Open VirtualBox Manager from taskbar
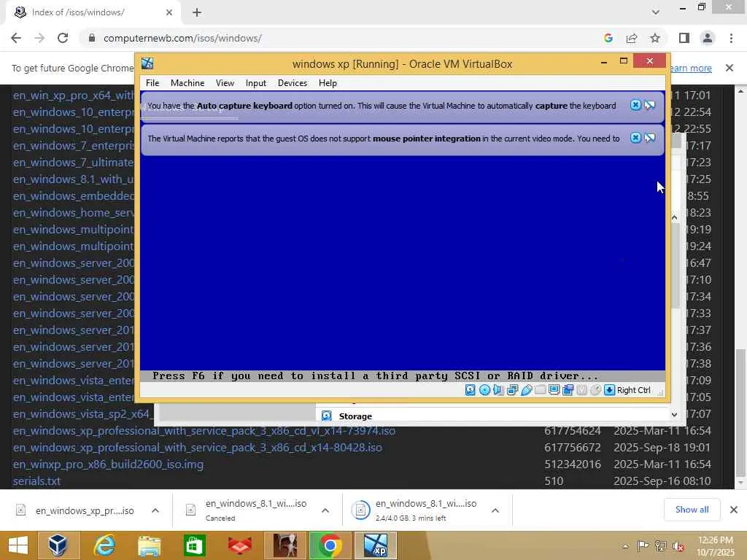The image size is (747, 560). [x=57, y=545]
